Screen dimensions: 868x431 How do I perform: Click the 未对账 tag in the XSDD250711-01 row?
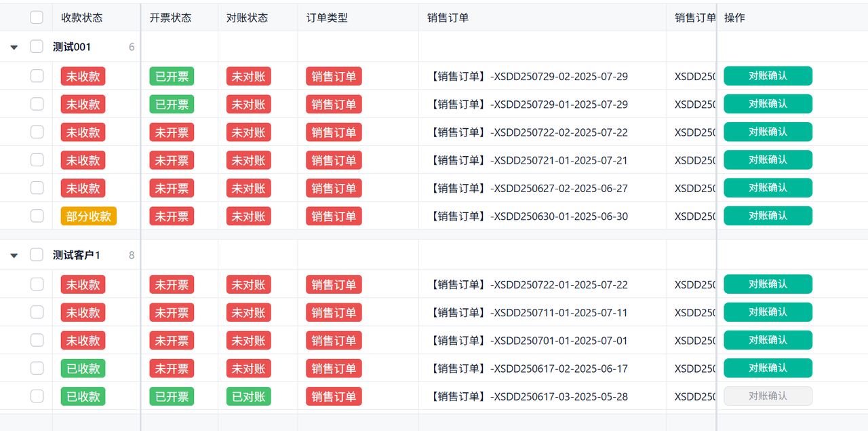point(248,312)
